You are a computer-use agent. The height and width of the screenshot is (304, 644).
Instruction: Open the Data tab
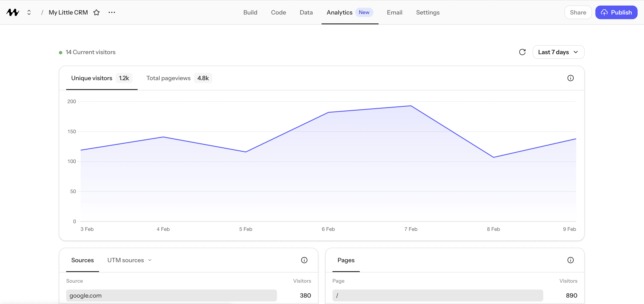pyautogui.click(x=306, y=12)
